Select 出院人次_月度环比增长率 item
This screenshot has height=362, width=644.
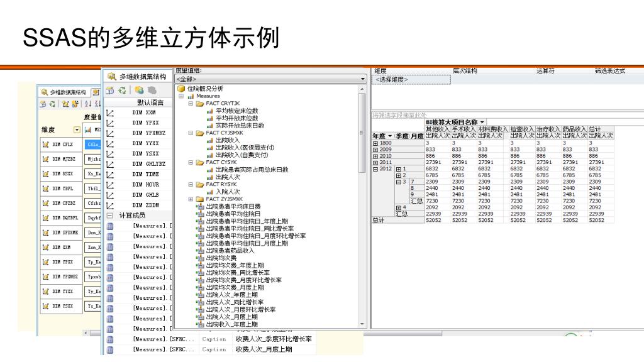[x=241, y=310]
